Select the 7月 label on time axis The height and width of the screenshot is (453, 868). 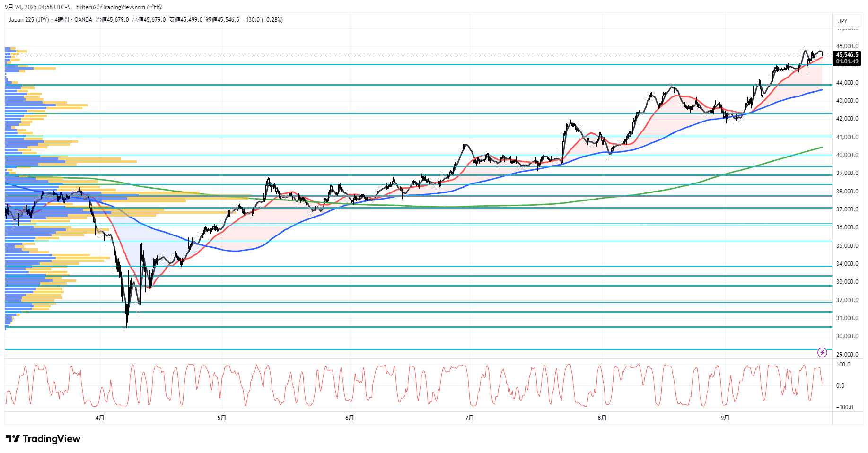point(469,418)
